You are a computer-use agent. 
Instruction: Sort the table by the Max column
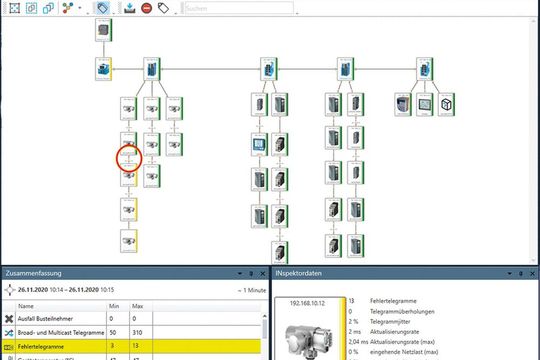[x=141, y=306]
